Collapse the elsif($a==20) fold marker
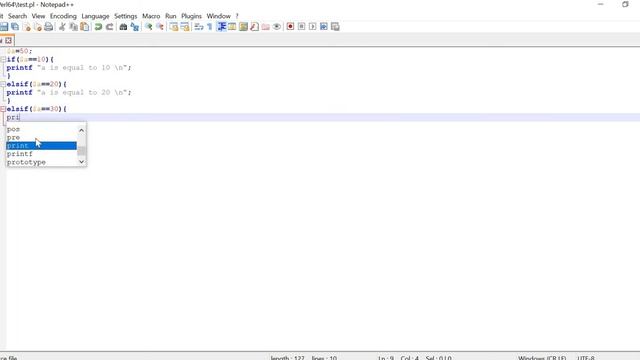Image resolution: width=640 pixels, height=360 pixels. (x=3, y=84)
